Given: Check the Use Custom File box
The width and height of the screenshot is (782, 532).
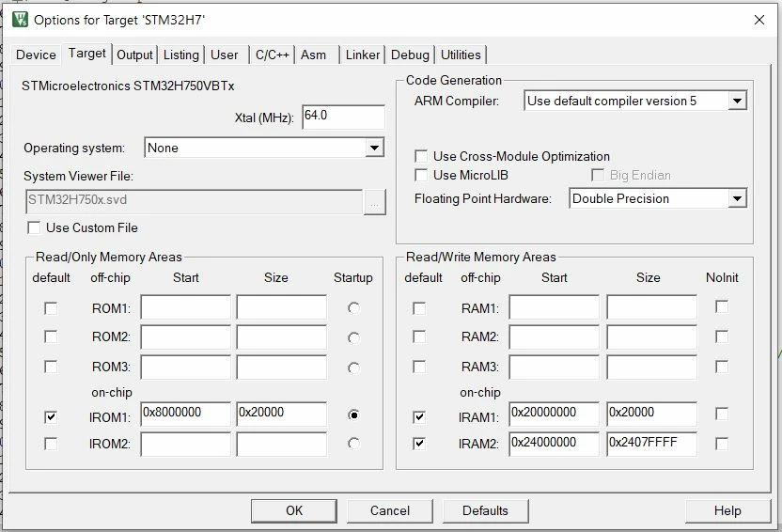Looking at the screenshot, I should [34, 227].
